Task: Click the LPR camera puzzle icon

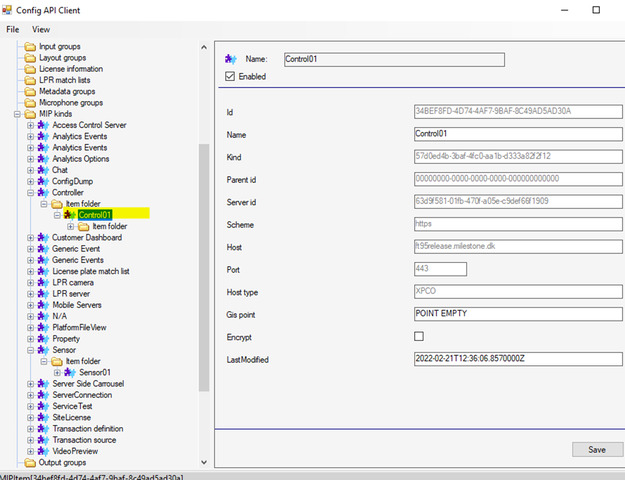Action: coord(44,282)
